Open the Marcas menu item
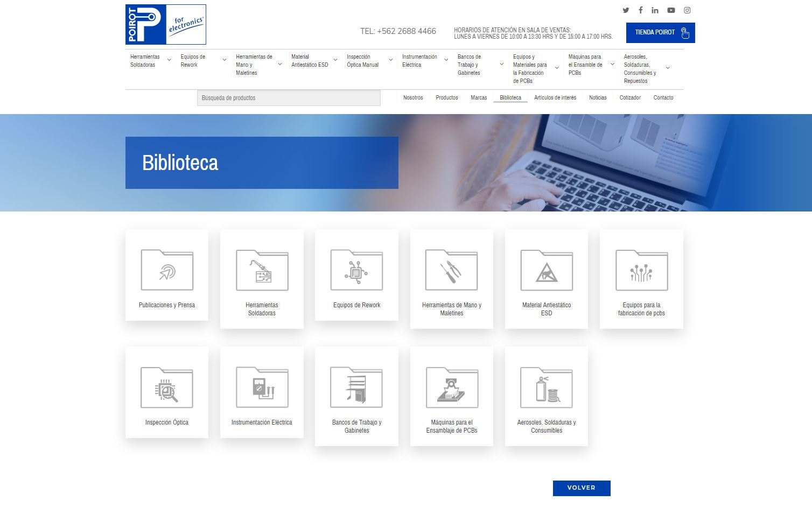The width and height of the screenshot is (812, 508). pyautogui.click(x=479, y=98)
